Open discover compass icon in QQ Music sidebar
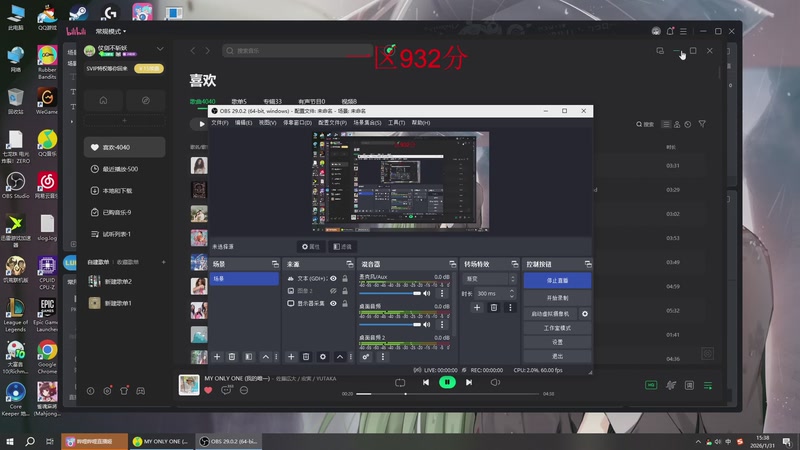Viewport: 800px width, 450px height. click(x=145, y=101)
